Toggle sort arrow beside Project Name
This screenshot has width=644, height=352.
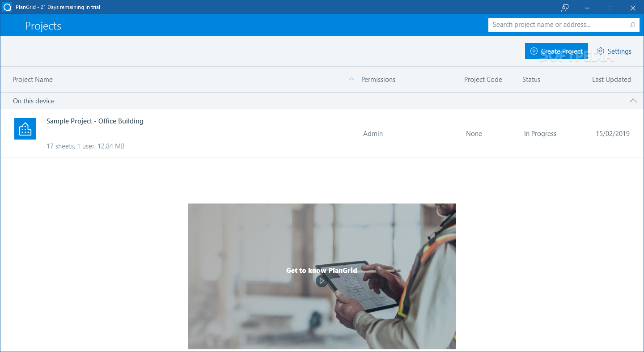click(x=352, y=79)
